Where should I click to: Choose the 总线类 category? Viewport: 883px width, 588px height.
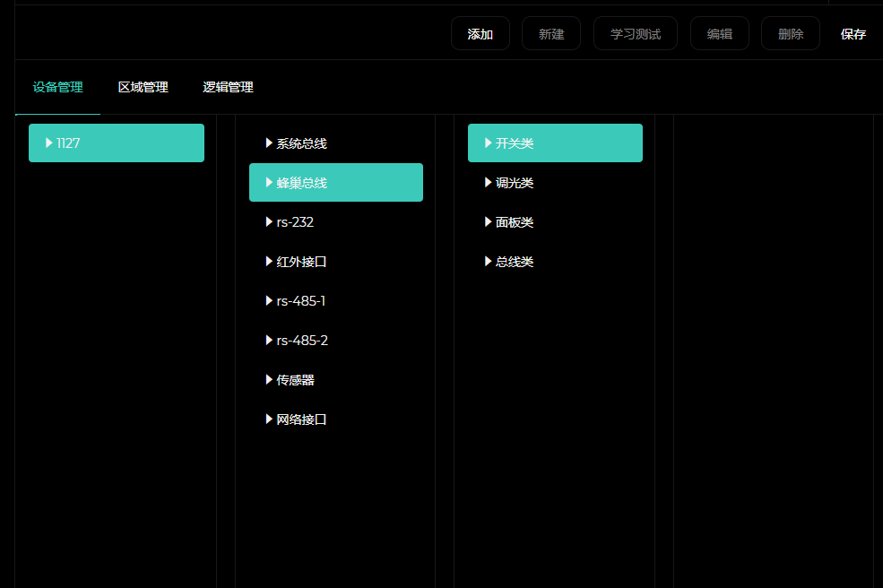pos(514,262)
